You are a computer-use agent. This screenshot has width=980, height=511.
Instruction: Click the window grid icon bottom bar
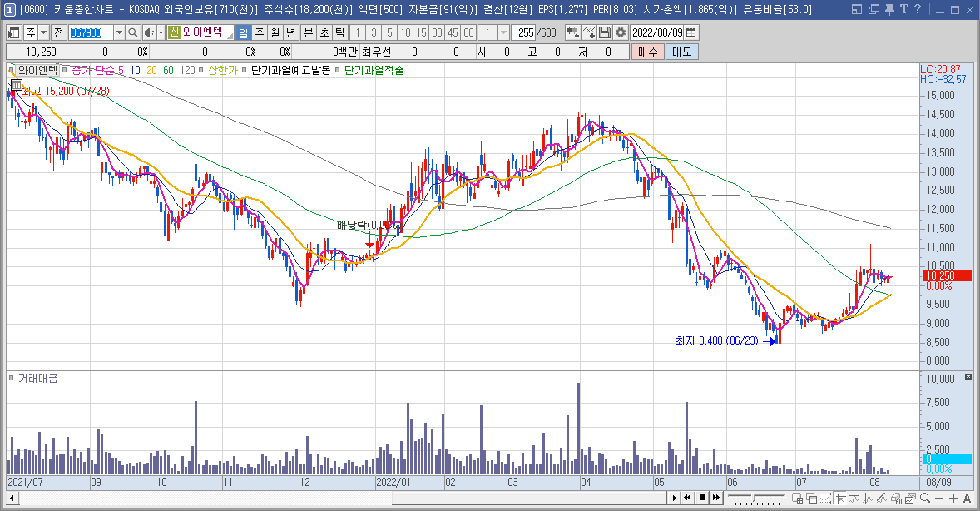pyautogui.click(x=798, y=498)
